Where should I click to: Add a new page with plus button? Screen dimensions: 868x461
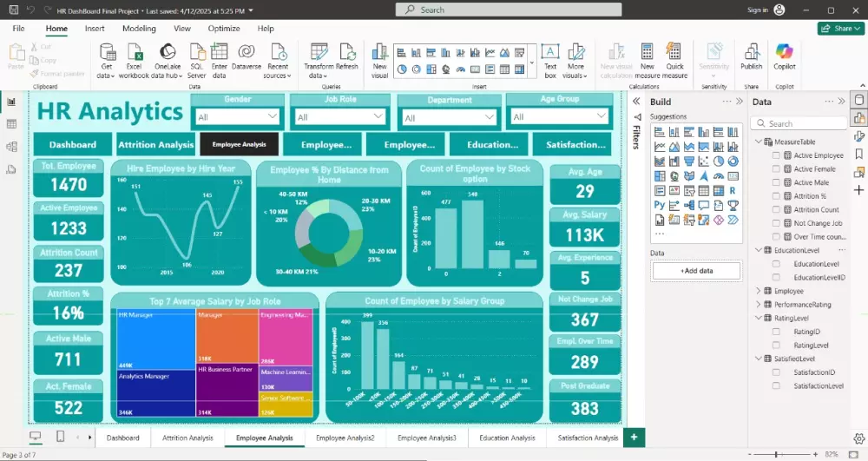[x=634, y=438]
